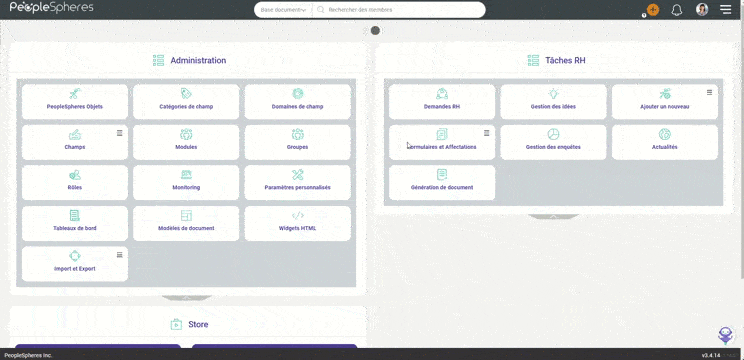The image size is (744, 360).
Task: Collapse the Administration section
Action: (187, 298)
